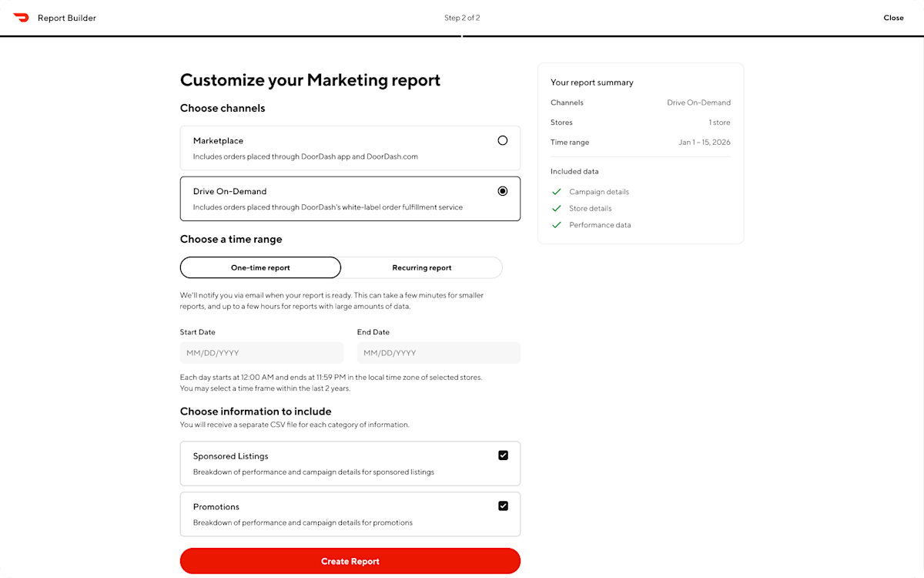Viewport: 924px width, 578px height.
Task: Click the Start Date input field
Action: 262,353
